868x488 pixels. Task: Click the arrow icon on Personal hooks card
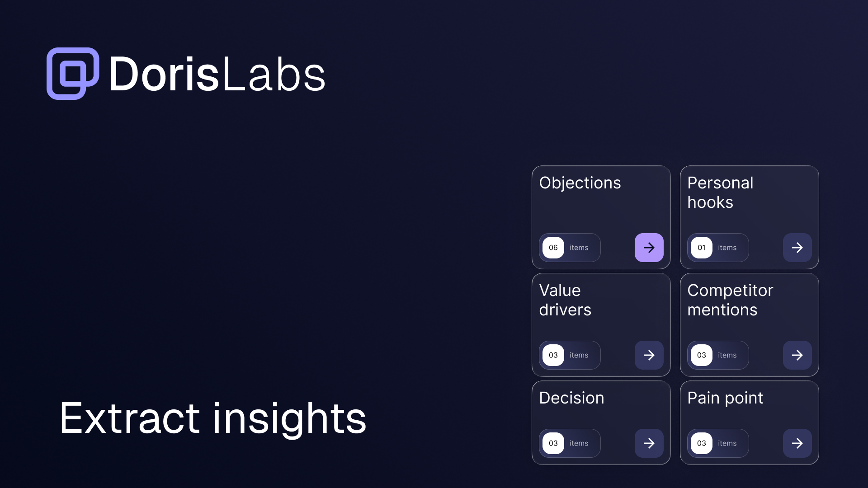(797, 248)
